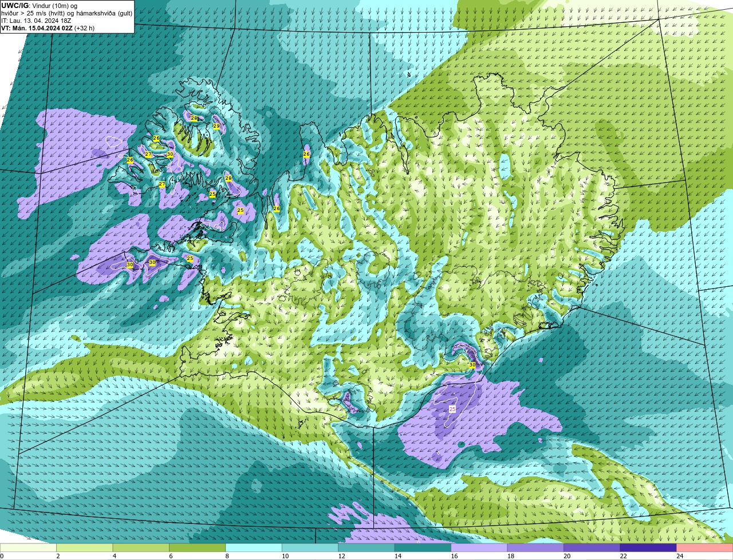This screenshot has height=560, width=733.
Task: Pick the 22–24 m/s dark indigo legend swatch
Action: [x=648, y=547]
